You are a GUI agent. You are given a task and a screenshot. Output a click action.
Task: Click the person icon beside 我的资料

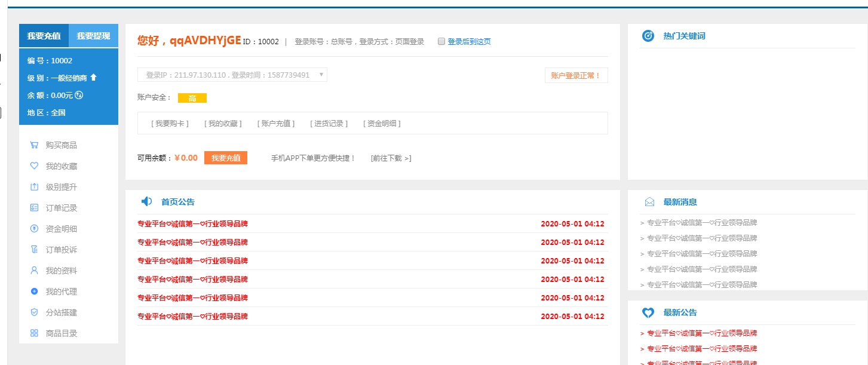tap(34, 271)
